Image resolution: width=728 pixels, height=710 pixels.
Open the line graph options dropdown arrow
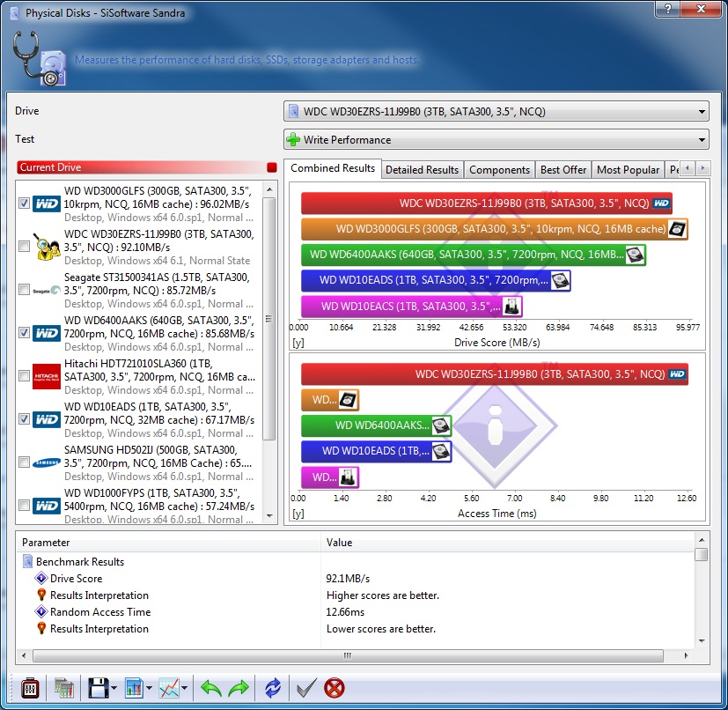[184, 688]
